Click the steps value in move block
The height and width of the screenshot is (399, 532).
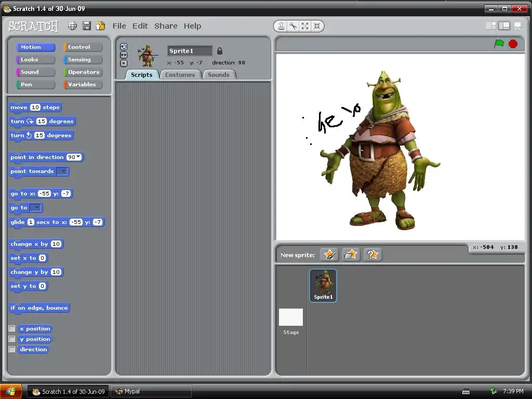[x=35, y=107]
